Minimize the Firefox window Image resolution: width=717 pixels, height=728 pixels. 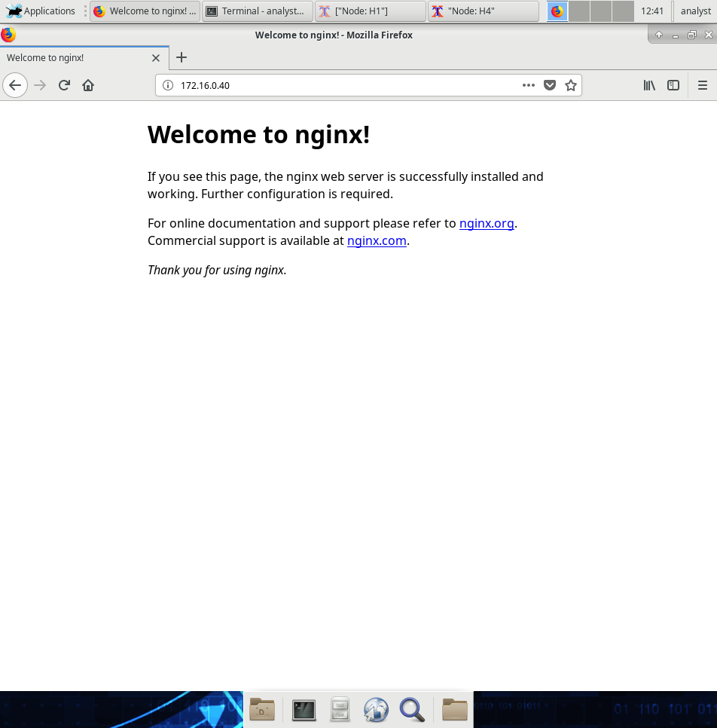pos(676,35)
